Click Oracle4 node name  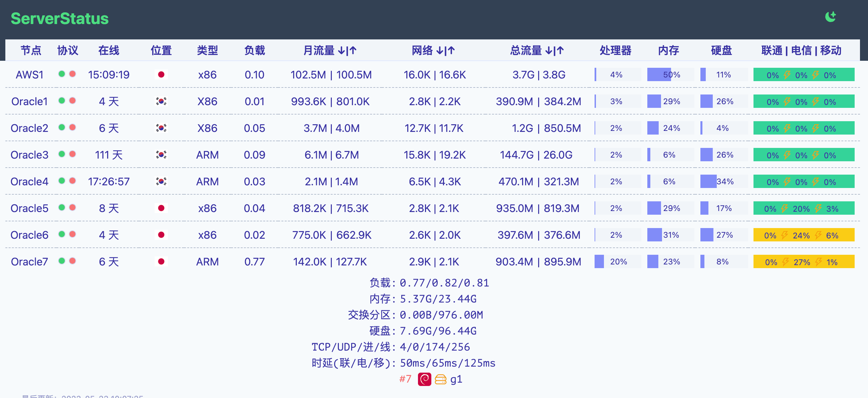[x=29, y=181]
